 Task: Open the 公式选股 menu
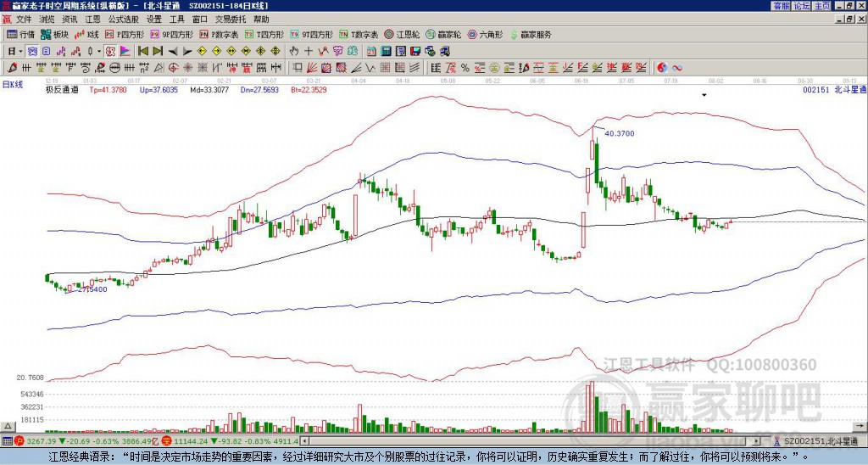coord(124,20)
